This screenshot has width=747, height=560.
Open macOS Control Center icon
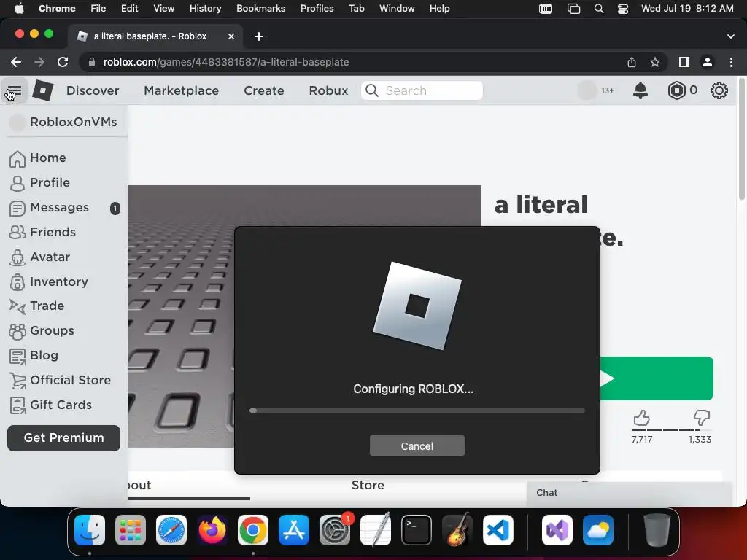[x=623, y=9]
